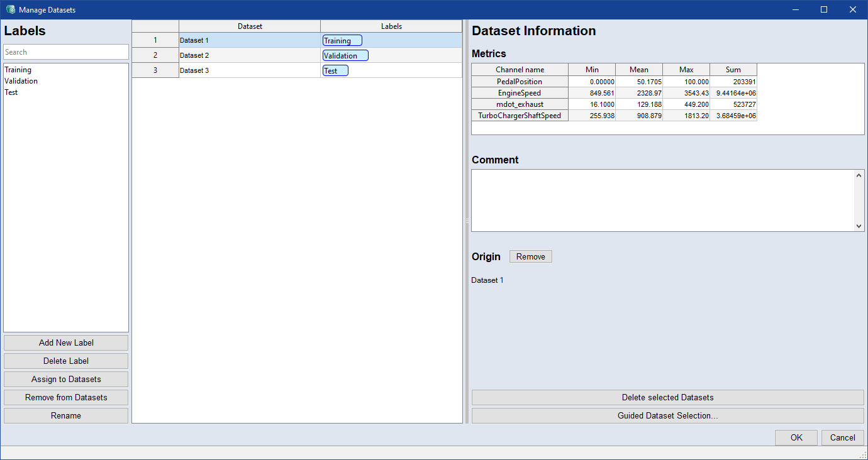Select the Validation label in list
868x460 pixels.
21,81
